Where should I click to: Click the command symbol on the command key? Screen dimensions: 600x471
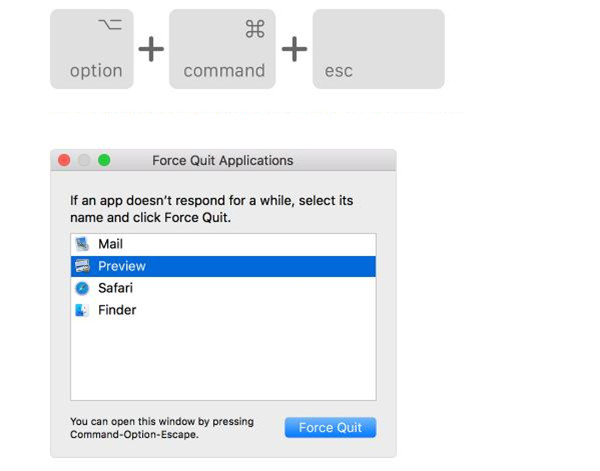tap(254, 30)
